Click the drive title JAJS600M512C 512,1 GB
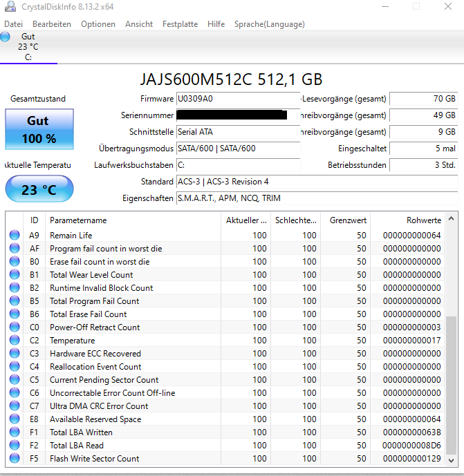 pyautogui.click(x=231, y=79)
